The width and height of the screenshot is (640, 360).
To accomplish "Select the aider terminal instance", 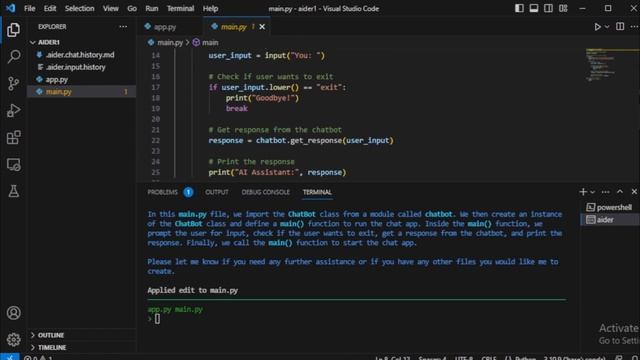I will click(x=609, y=220).
